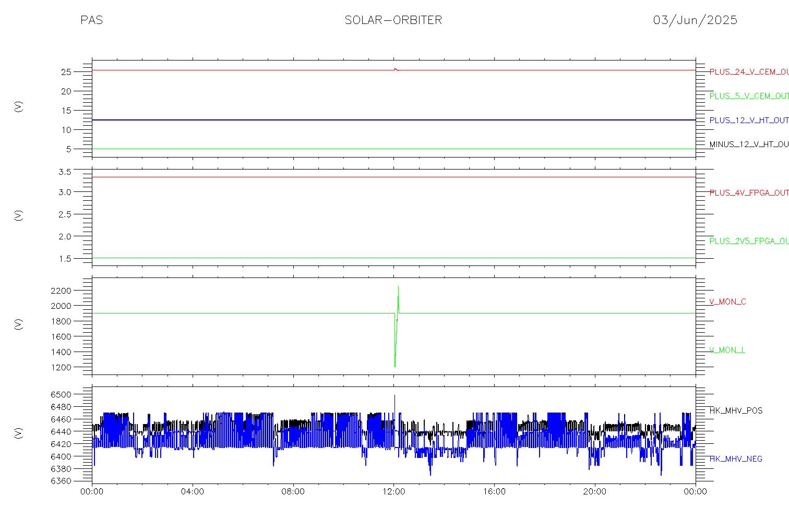Select the HK_MHV_POS legend label

736,410
